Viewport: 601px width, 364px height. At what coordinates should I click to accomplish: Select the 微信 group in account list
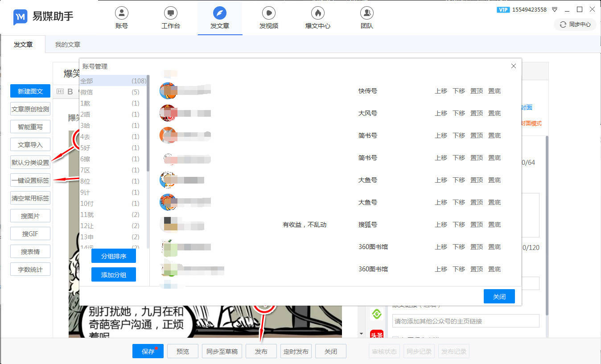[87, 92]
